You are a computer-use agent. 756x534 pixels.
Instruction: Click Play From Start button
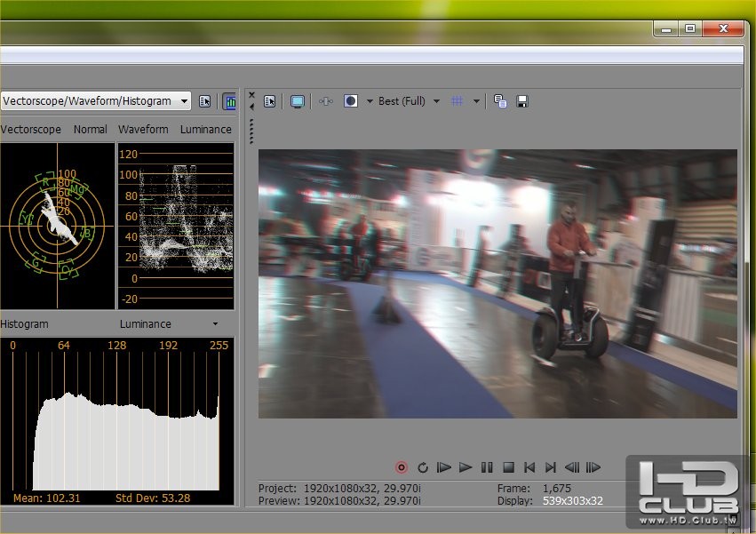coord(443,467)
